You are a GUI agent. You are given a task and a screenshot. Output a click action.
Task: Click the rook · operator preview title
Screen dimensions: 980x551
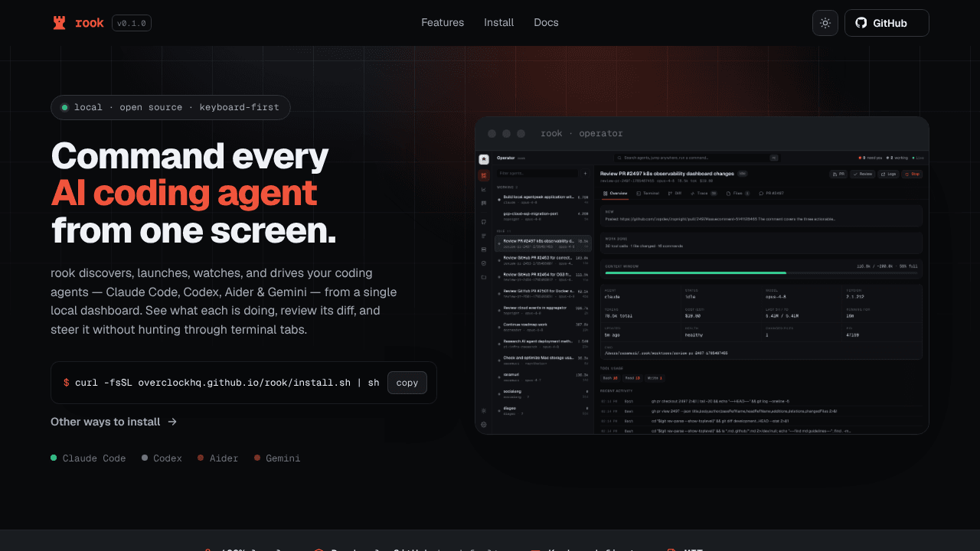[582, 134]
